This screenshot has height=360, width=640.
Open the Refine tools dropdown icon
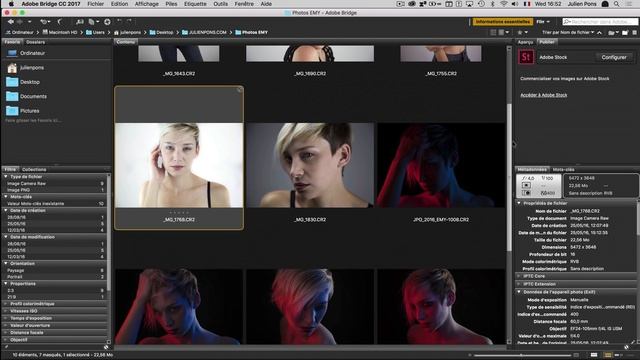tap(93, 22)
